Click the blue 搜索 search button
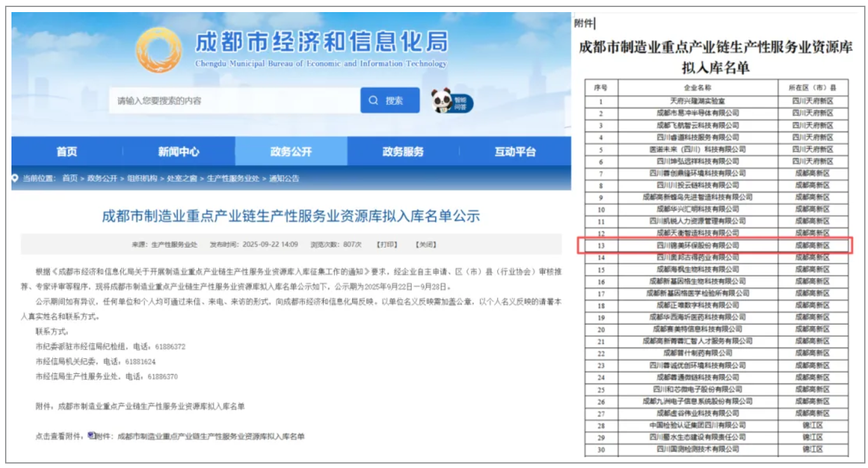This screenshot has width=868, height=468. point(390,100)
